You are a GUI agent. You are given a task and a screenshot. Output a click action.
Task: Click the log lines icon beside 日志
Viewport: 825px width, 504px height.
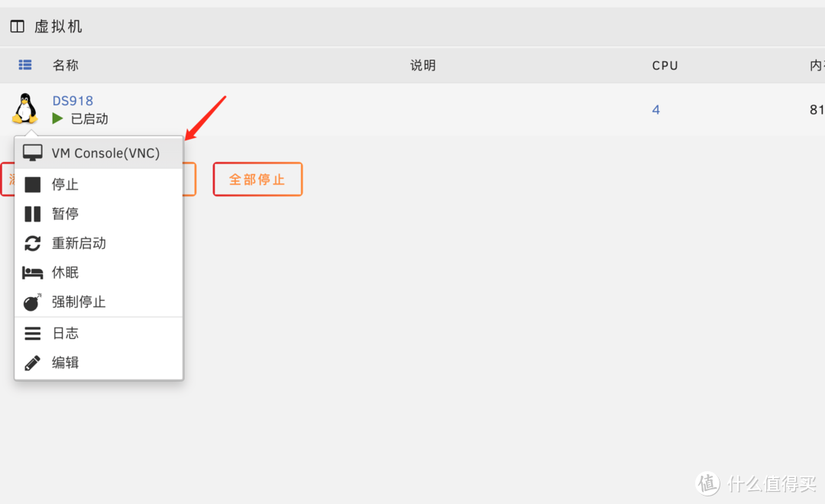(33, 332)
